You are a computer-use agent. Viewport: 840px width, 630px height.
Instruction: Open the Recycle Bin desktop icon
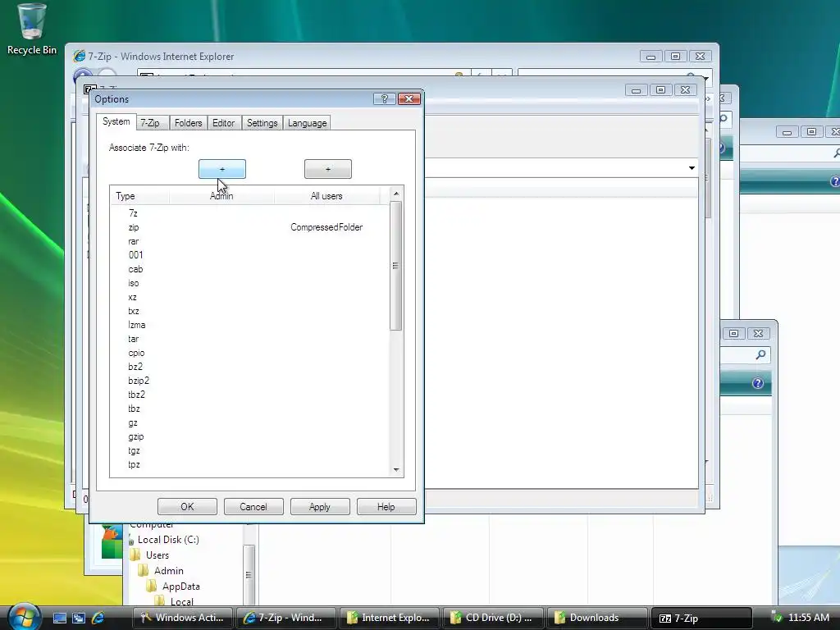[x=31, y=30]
